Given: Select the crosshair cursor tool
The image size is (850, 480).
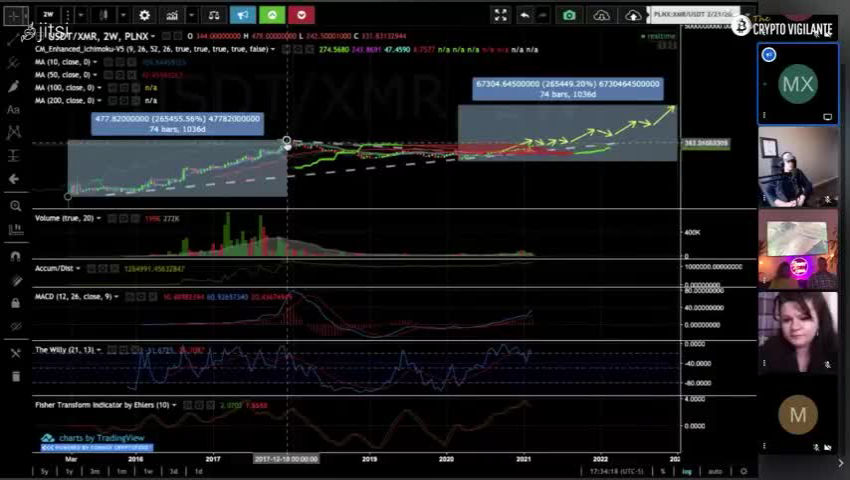Looking at the screenshot, I should 15,16.
